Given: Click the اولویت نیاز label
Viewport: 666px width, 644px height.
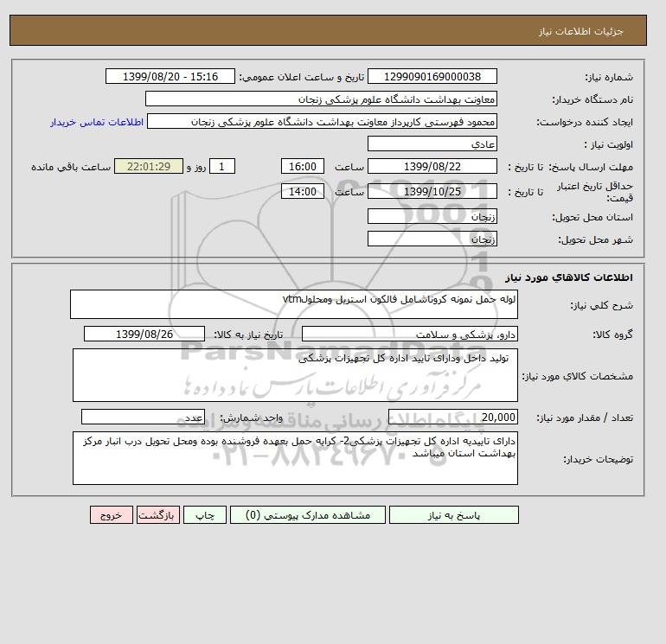Looking at the screenshot, I should (608, 144).
